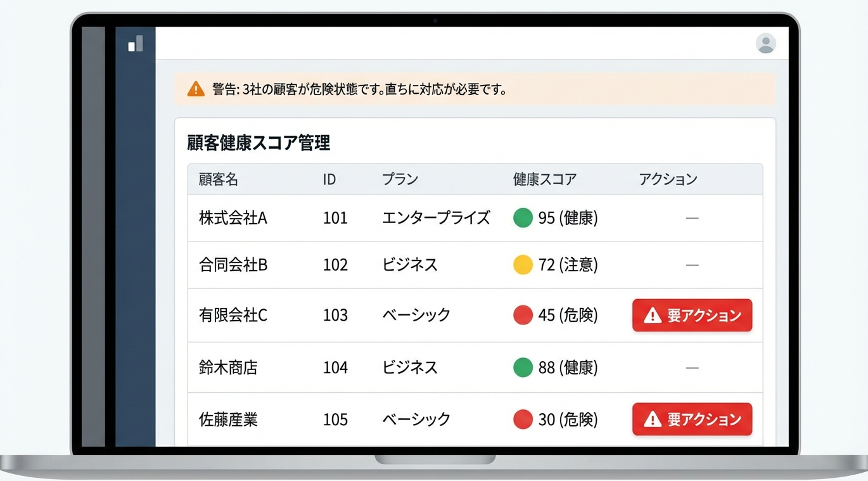
Task: Click the エンタープライズ plan cell
Action: coord(436,218)
